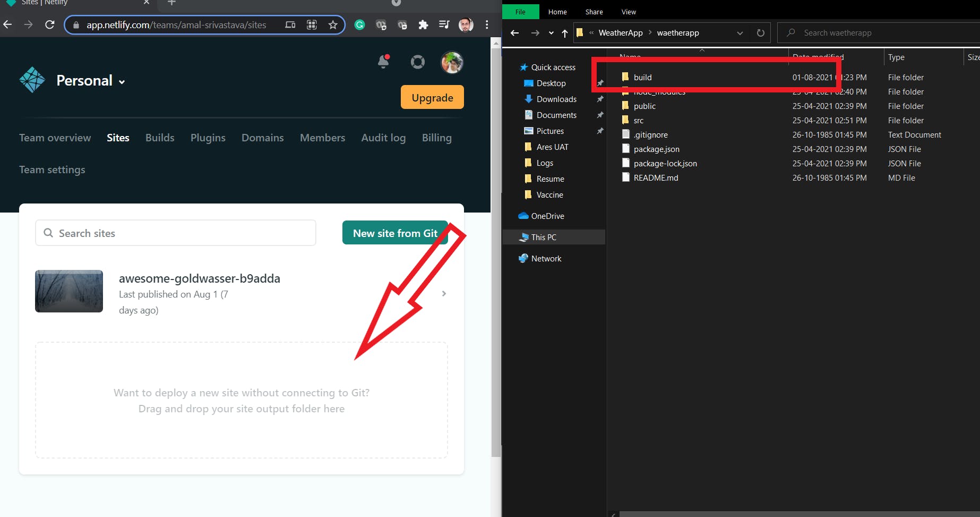Click the browser back arrow in Chrome
Screen dimensions: 980x517
coord(7,24)
